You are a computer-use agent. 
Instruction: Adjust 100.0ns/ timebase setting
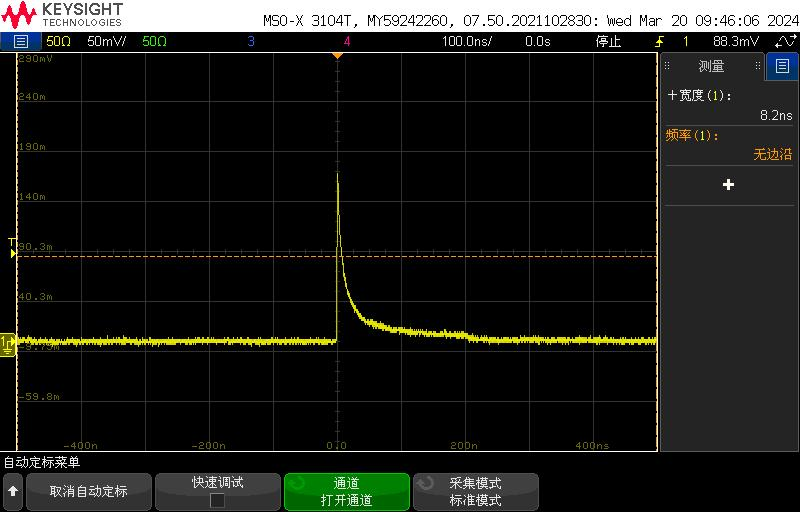(x=467, y=41)
